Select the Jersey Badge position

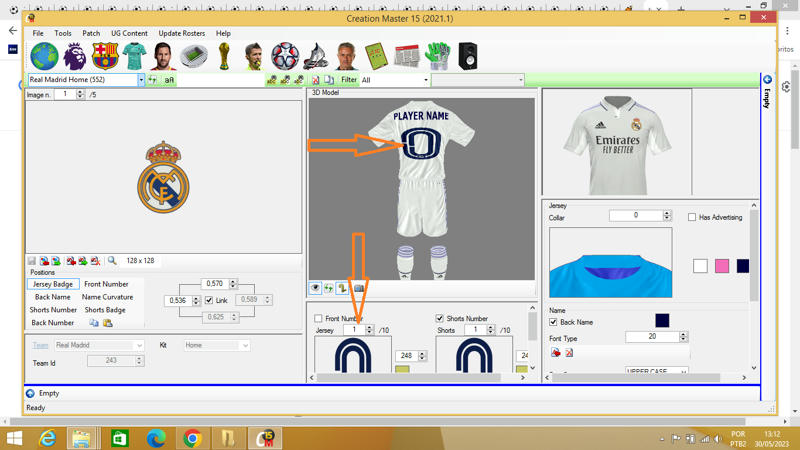(x=53, y=284)
